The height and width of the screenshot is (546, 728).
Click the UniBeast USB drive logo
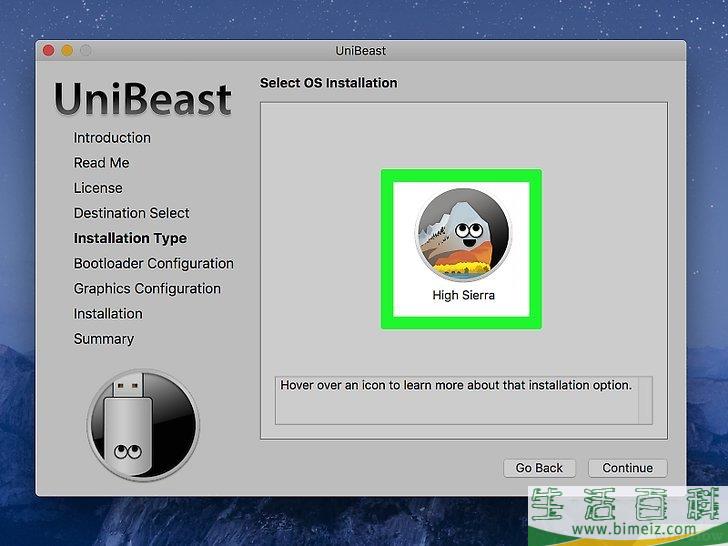143,425
